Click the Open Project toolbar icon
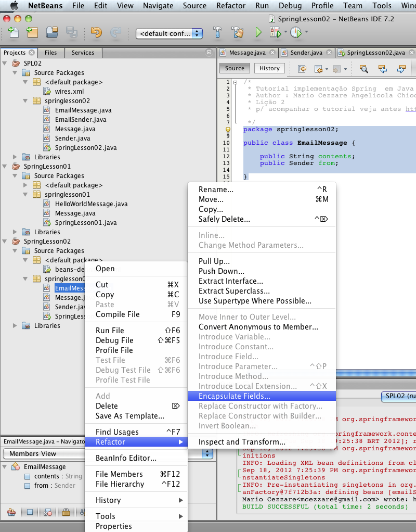The image size is (416, 532). (52, 32)
